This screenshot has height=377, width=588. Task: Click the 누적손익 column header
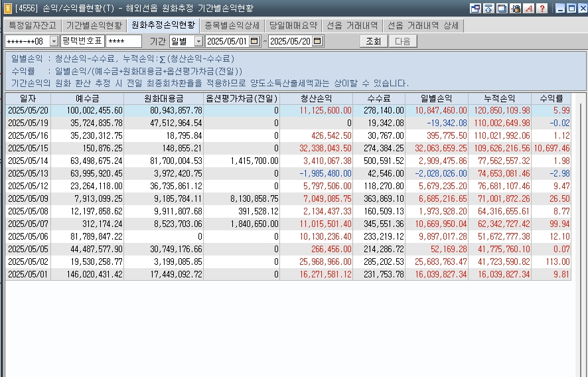click(500, 99)
